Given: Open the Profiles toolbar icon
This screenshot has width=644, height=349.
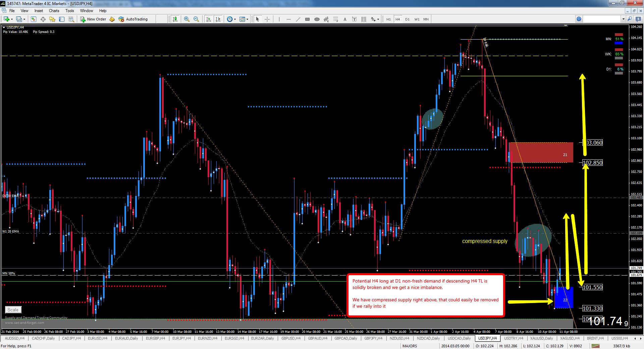Looking at the screenshot, I should point(19,19).
